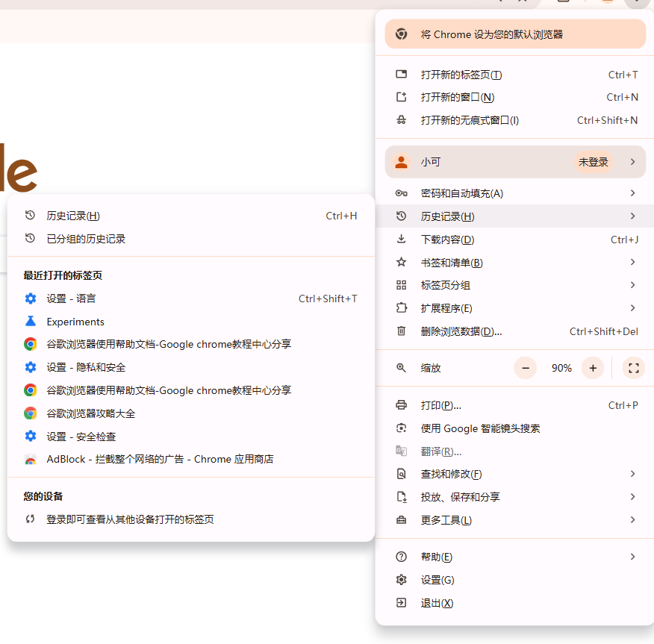
Task: Click the toolbox icon for 更多工具
Action: [x=401, y=520]
